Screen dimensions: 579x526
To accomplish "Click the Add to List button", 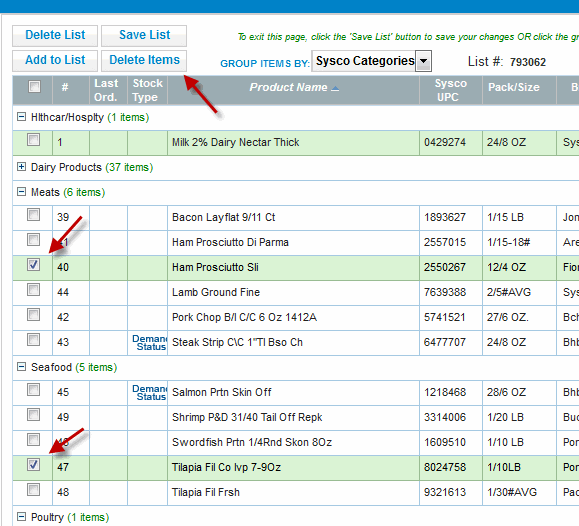I will [55, 61].
